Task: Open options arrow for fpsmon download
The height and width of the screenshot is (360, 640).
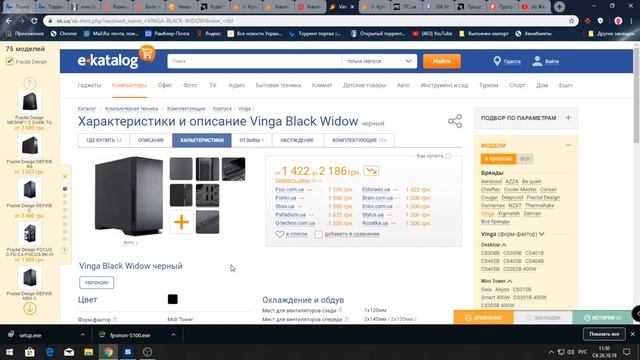Action: tap(173, 335)
